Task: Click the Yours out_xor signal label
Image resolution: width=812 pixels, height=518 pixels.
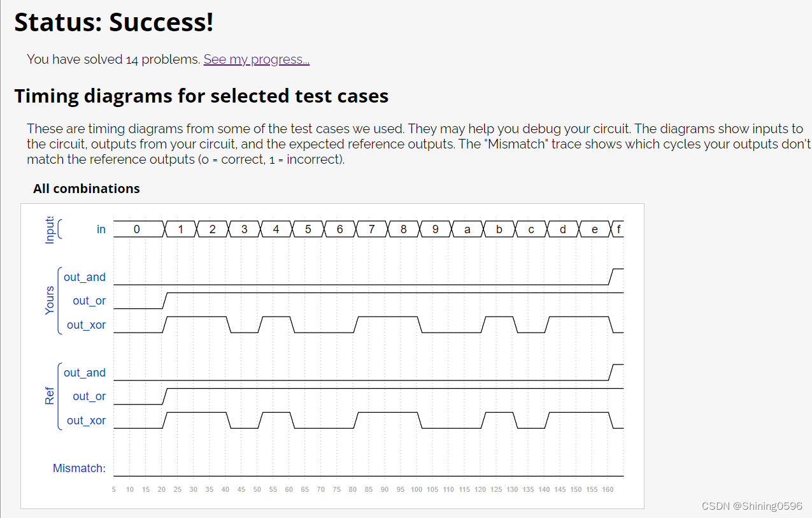Action: point(86,325)
